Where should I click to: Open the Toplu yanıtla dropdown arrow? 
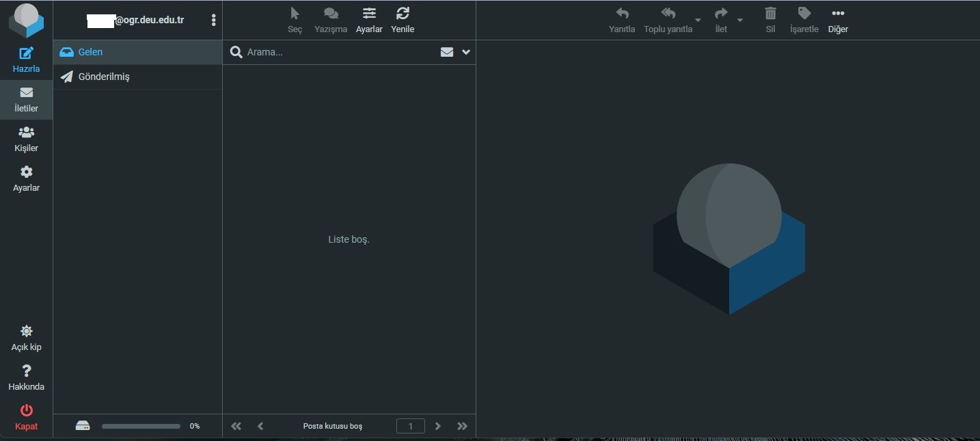[x=698, y=20]
